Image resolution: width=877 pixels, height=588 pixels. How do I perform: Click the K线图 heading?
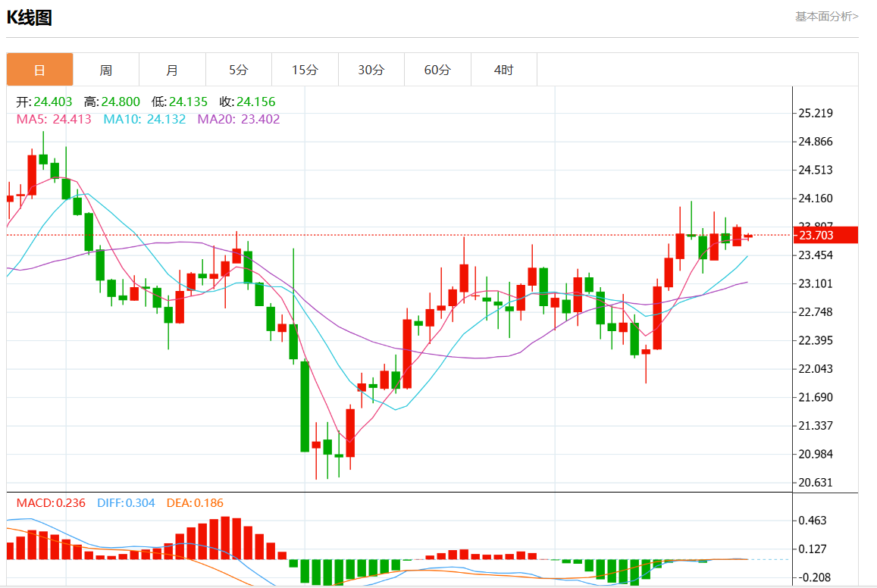[x=29, y=18]
